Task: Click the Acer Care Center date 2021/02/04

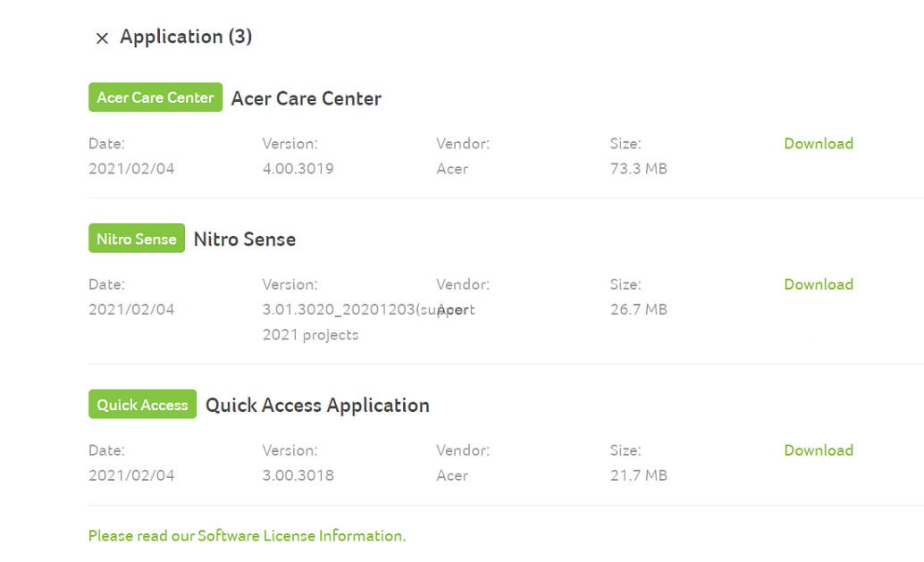Action: tap(131, 169)
